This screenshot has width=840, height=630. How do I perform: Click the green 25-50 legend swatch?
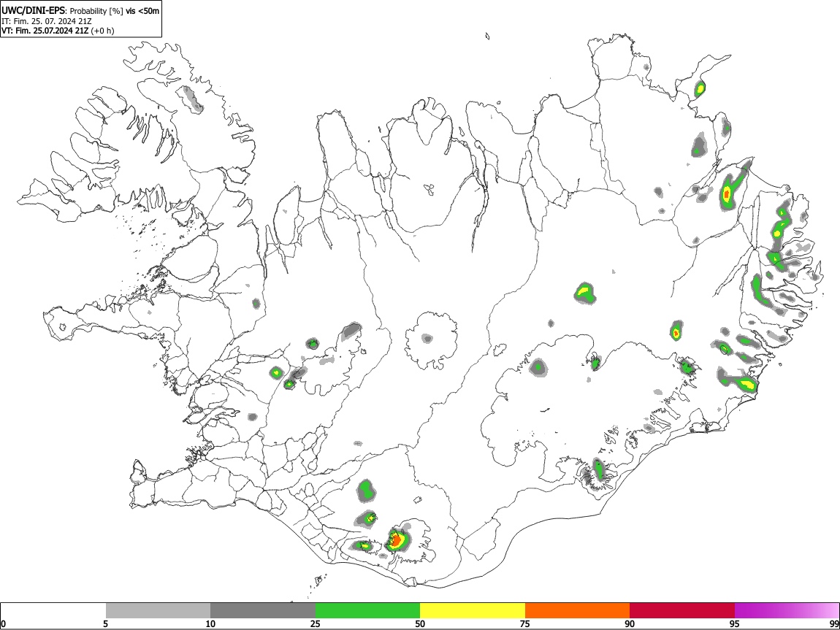tap(367, 611)
